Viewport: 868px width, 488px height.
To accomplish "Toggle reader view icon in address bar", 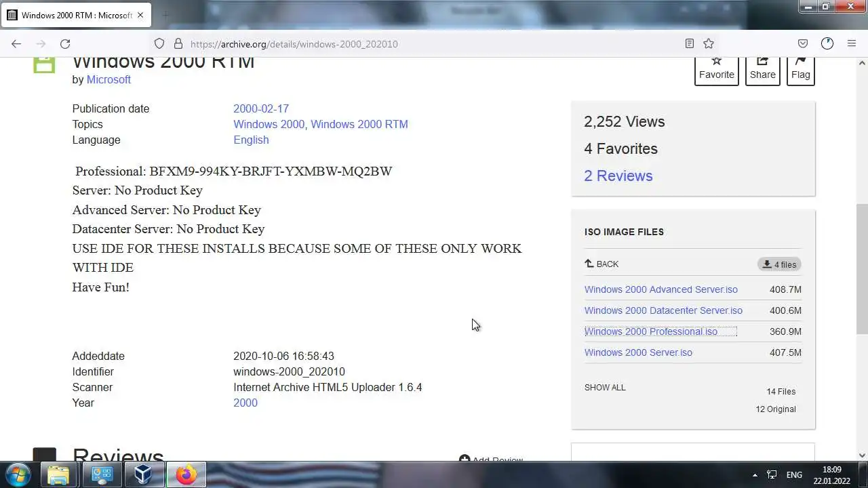I will point(690,43).
